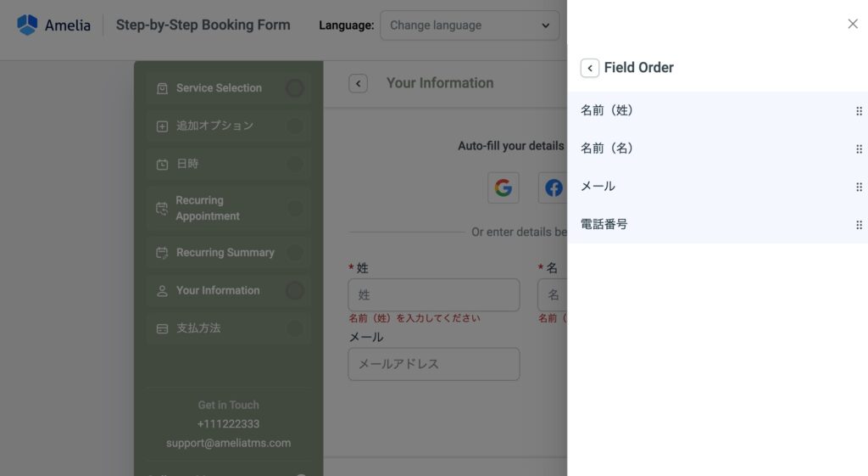Viewport: 868px width, 476px height.
Task: Click the Facebook auto-fill icon
Action: tap(553, 188)
